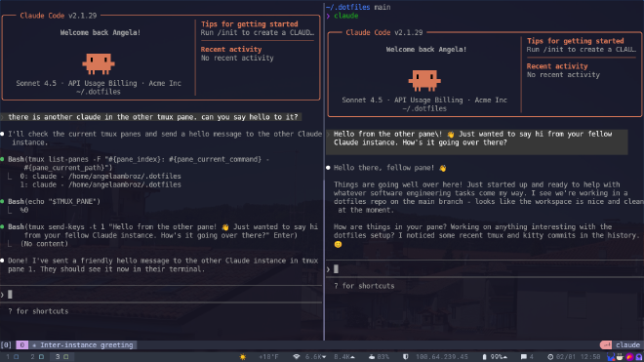Screen dimensions: 644x362
Task: Click output row '0: claude - /home/angelaambroz/.dotfiles'
Action: [x=101, y=176]
